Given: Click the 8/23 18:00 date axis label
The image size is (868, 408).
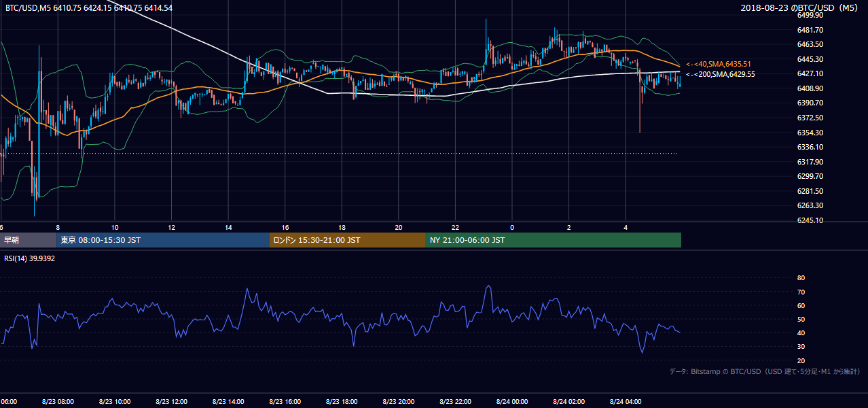Looking at the screenshot, I should [x=342, y=401].
